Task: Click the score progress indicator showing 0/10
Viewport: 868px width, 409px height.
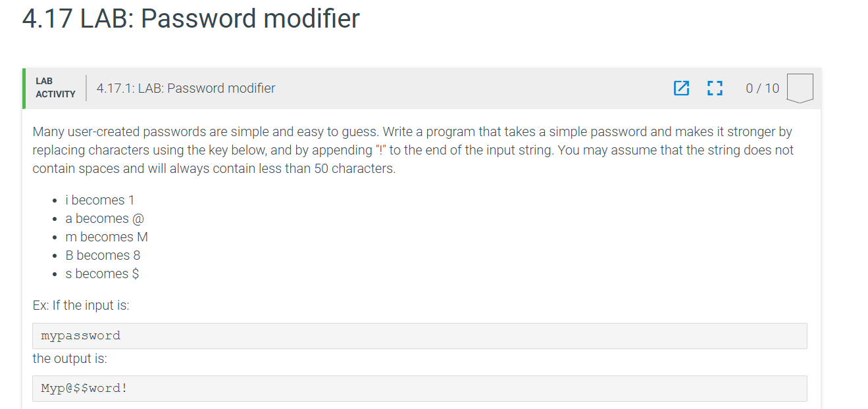Action: point(761,88)
